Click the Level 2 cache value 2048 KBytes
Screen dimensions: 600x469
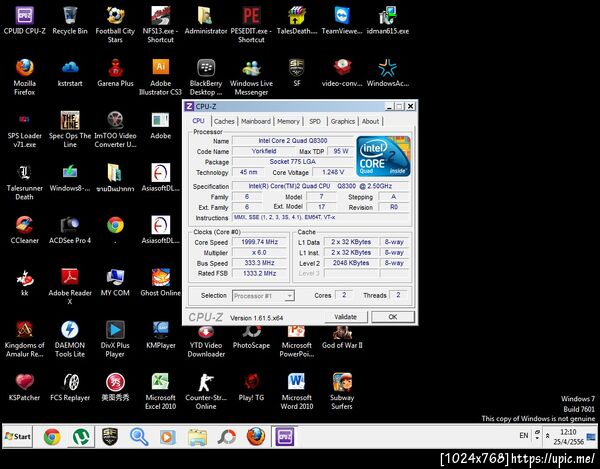(x=351, y=263)
